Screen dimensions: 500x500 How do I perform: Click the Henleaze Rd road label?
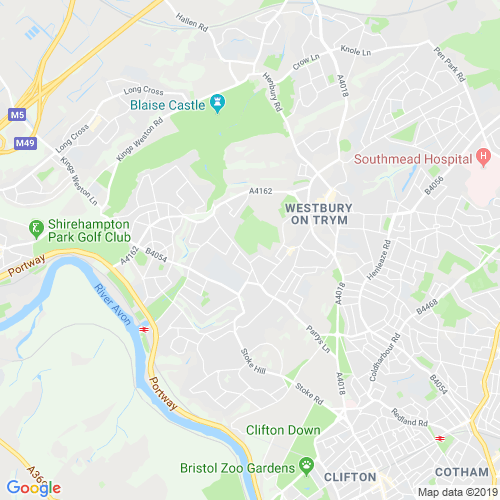pos(379,260)
